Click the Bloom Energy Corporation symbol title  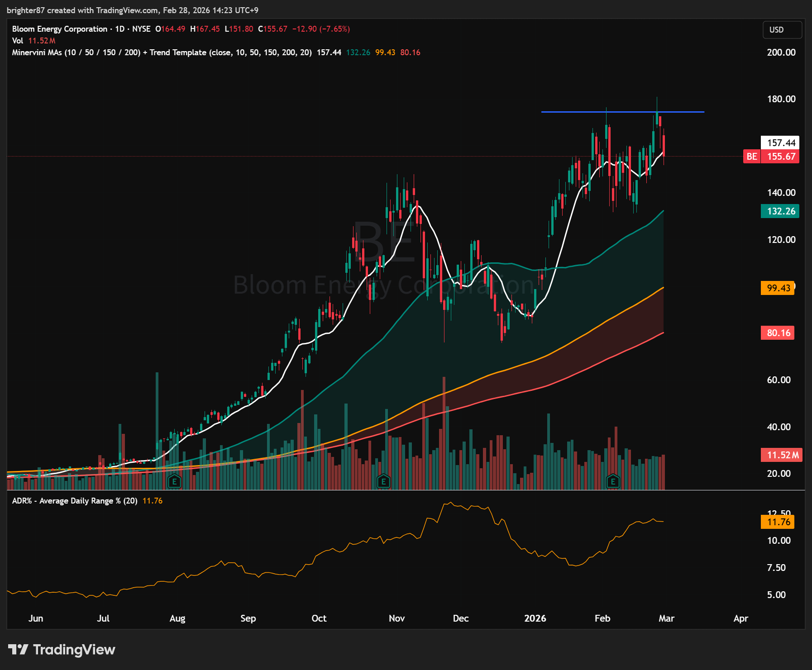click(60, 29)
